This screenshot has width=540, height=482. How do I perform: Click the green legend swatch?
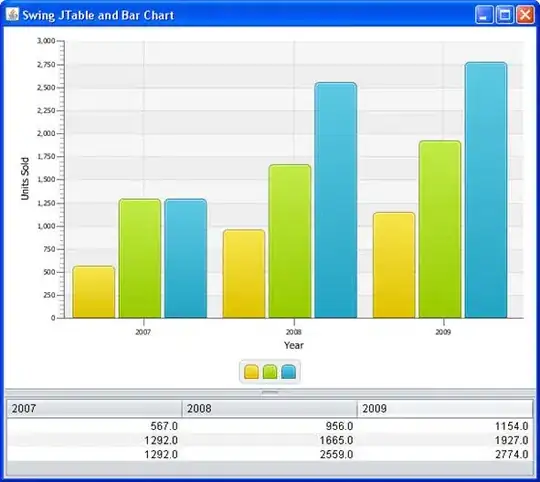coord(270,372)
